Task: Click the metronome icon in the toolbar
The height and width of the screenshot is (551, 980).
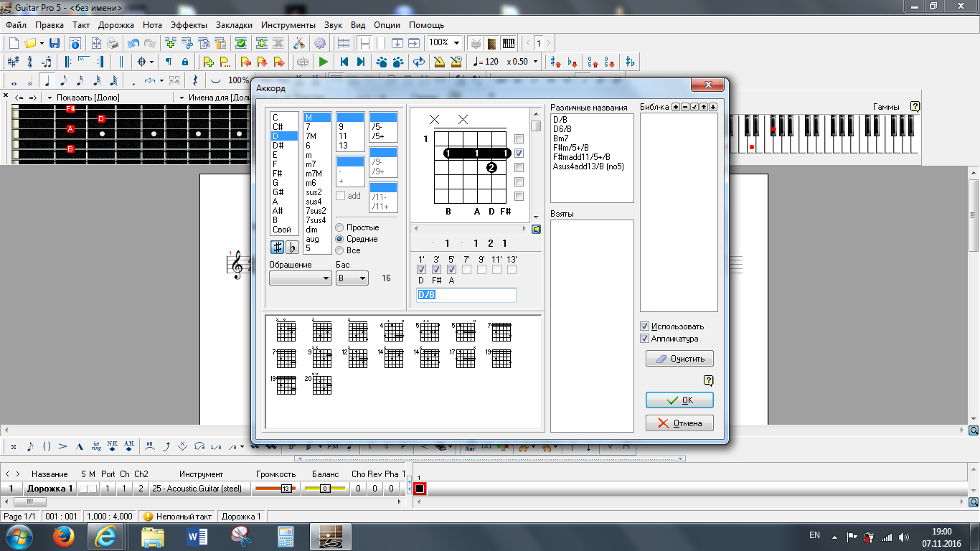Action: point(439,62)
